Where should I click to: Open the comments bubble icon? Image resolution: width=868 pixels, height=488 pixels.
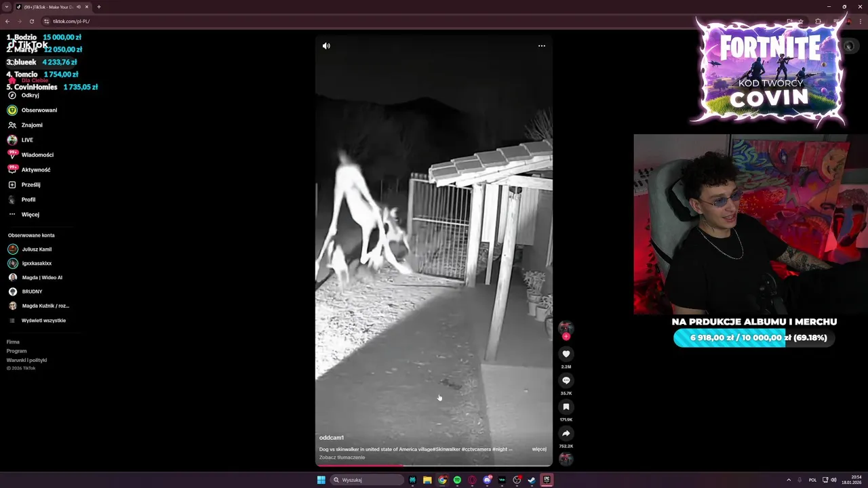click(566, 380)
